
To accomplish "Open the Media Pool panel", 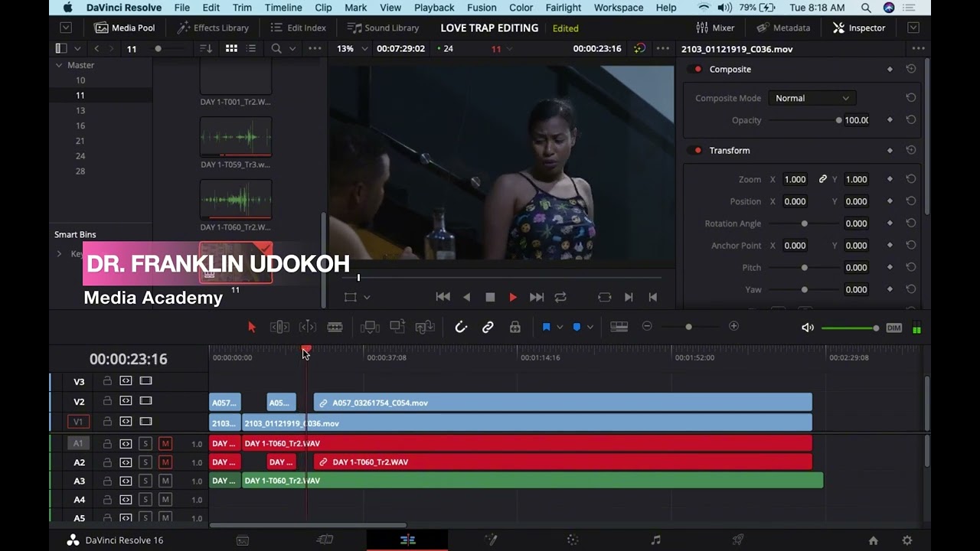I will 124,28.
